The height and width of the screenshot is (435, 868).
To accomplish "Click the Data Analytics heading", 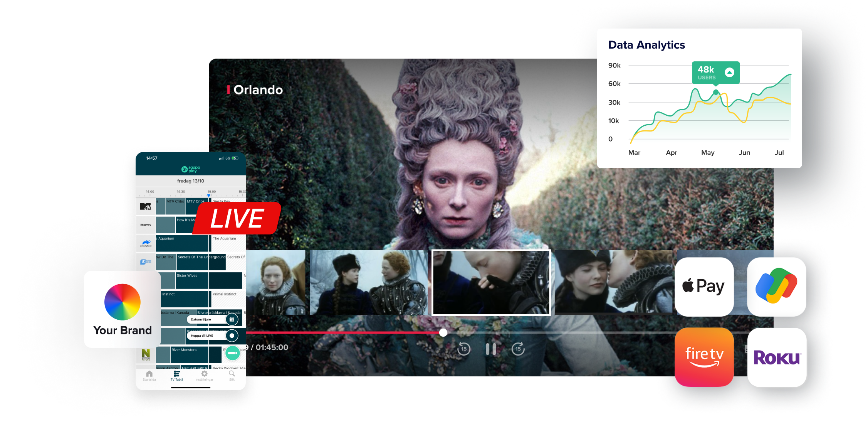I will [646, 45].
